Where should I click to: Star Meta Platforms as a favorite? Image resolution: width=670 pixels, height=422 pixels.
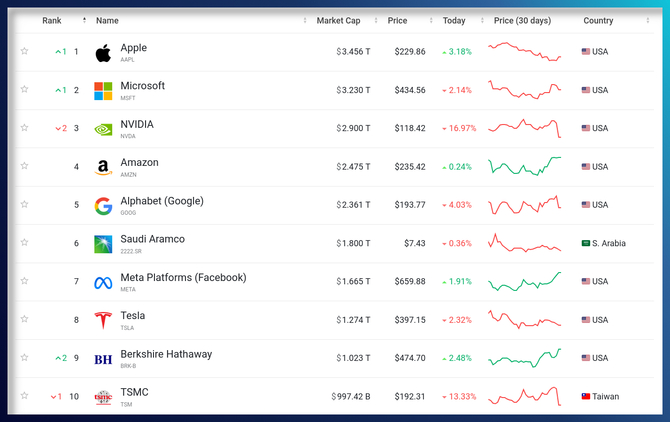(24, 281)
